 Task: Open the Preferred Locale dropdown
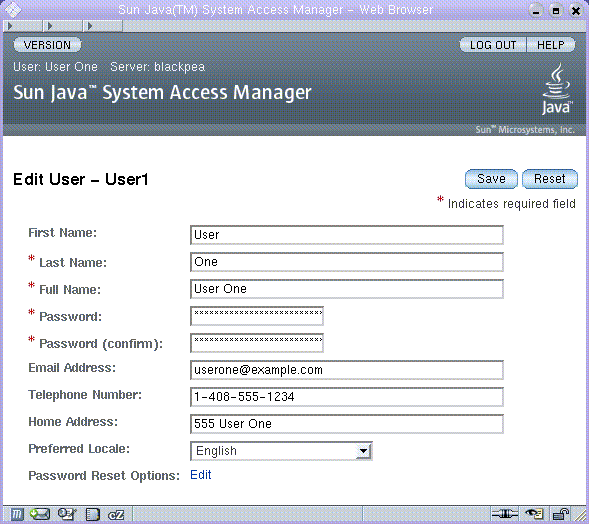[281, 451]
